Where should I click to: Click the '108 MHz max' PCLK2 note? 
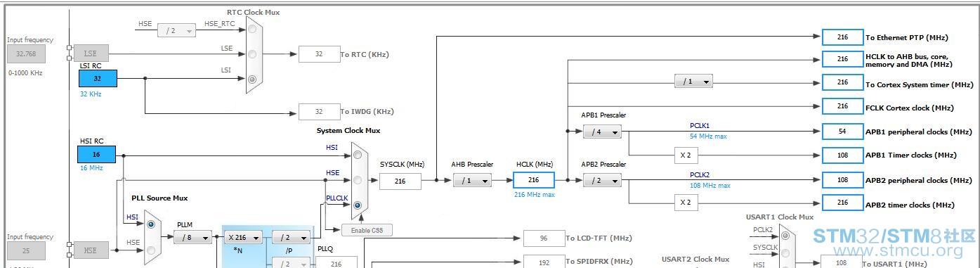point(710,186)
